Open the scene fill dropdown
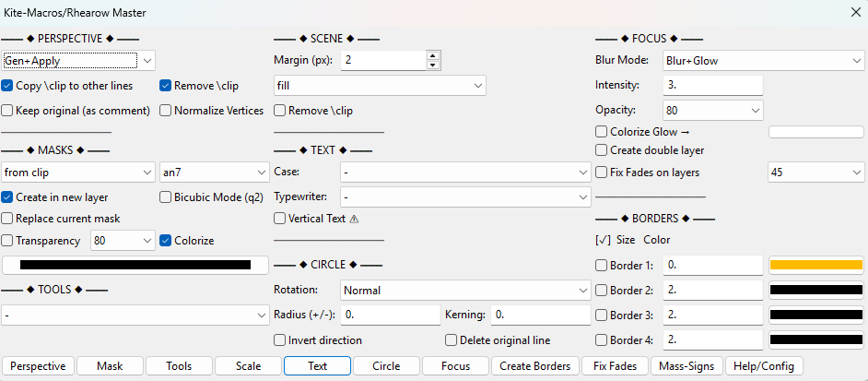Screen dimensions: 868x381 380,86
